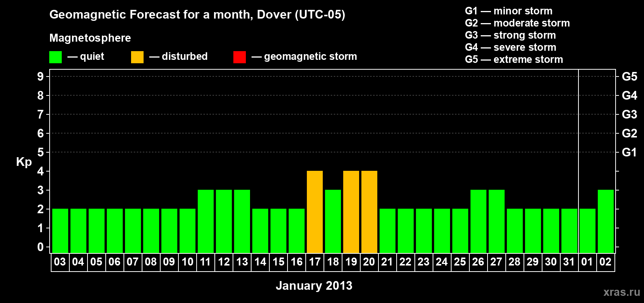This screenshot has width=644, height=303.
Task: Click the green bar for day 26
Action: [478, 221]
